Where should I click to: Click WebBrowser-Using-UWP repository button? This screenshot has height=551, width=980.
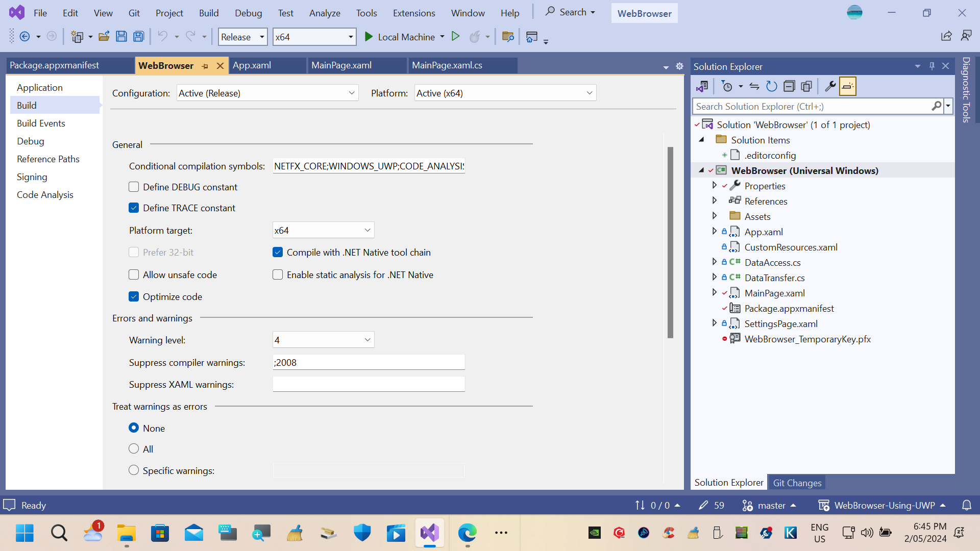[x=883, y=506]
